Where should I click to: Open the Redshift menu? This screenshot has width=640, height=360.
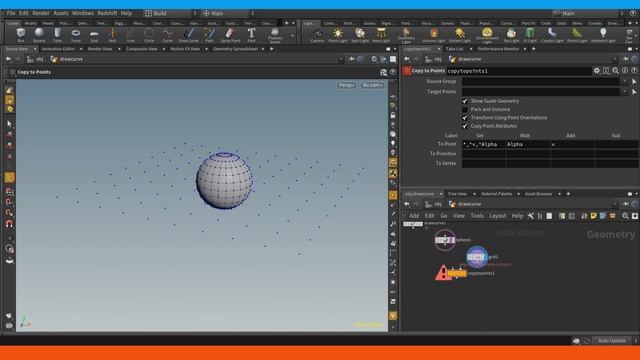(107, 13)
